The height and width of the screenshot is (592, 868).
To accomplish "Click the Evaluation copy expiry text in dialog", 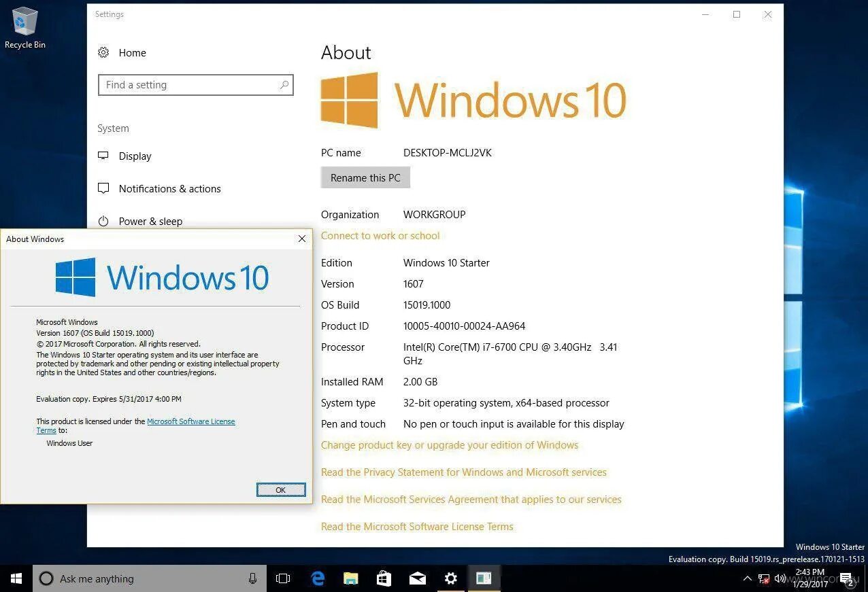I will 109,399.
